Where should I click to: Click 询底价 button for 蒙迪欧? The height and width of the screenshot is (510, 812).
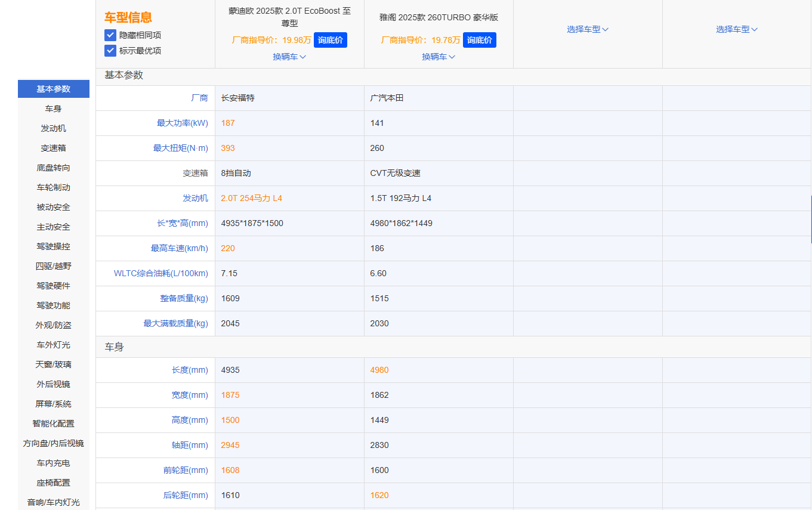[x=330, y=40]
